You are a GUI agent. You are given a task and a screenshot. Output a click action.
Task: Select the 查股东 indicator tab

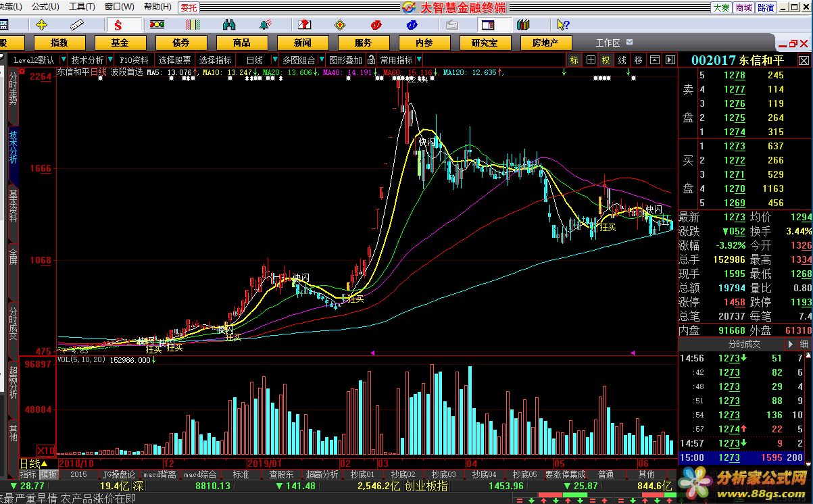pyautogui.click(x=280, y=475)
